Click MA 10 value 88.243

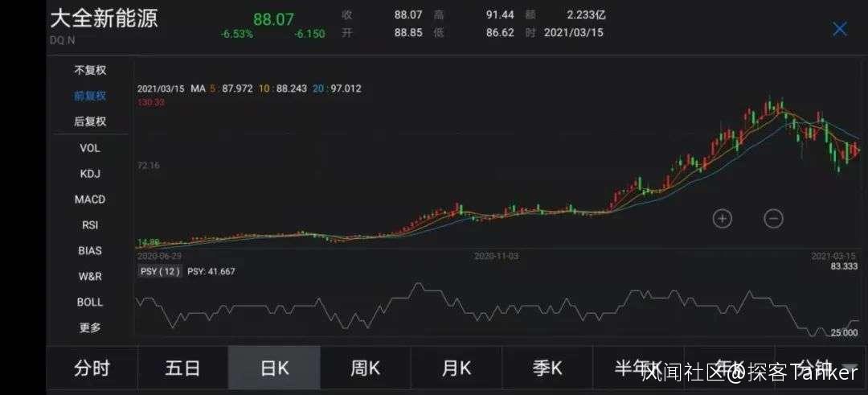click(291, 88)
